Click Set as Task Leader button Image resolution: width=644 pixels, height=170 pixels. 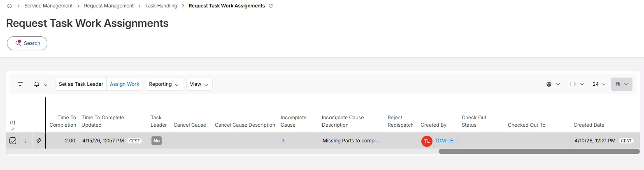pos(81,84)
